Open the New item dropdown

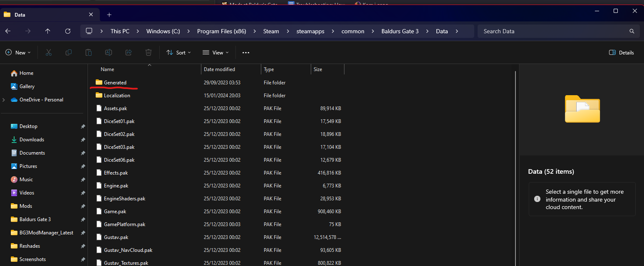pyautogui.click(x=18, y=52)
